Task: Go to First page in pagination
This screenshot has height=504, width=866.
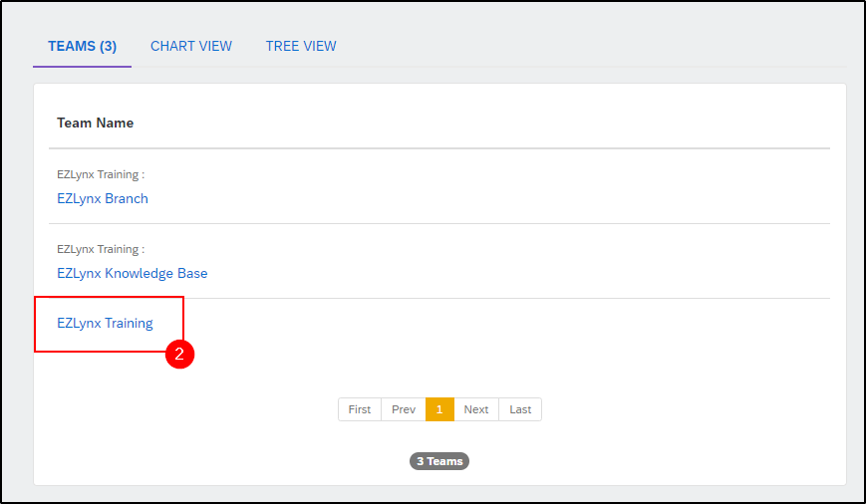Action: (360, 409)
